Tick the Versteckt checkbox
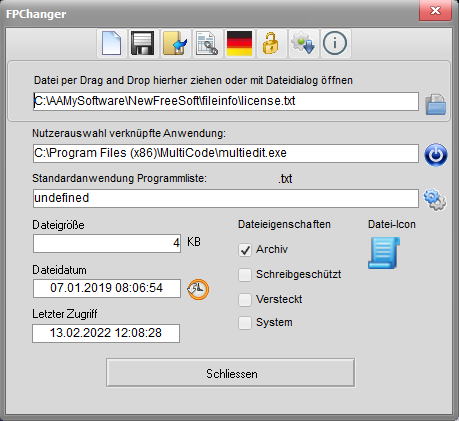 coord(245,300)
